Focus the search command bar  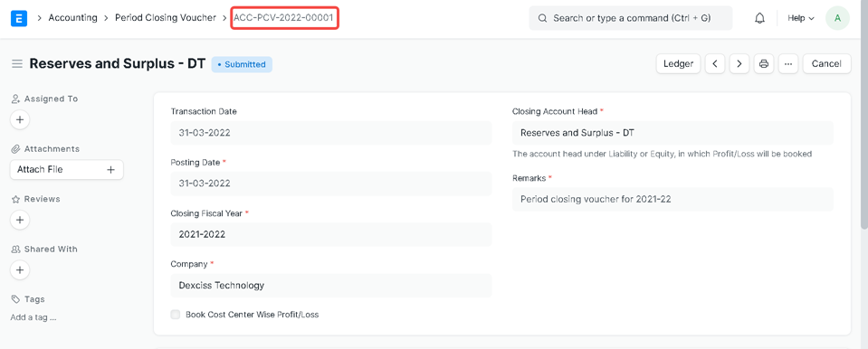coord(631,18)
